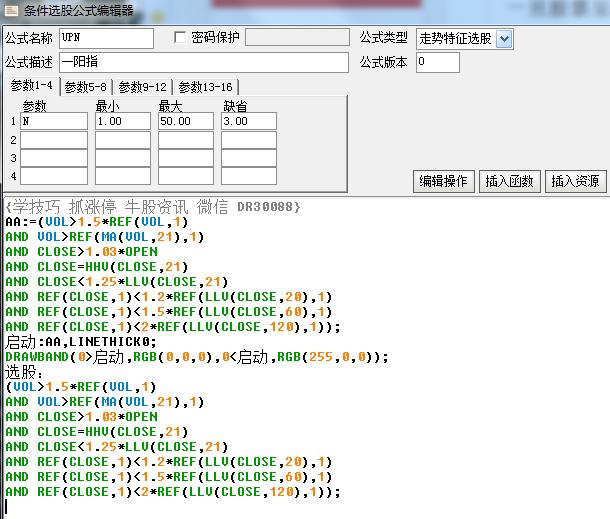This screenshot has width=610, height=519.
Task: Click the first AND CLOSE=HHV(CLOSE,21) line
Action: (x=97, y=267)
